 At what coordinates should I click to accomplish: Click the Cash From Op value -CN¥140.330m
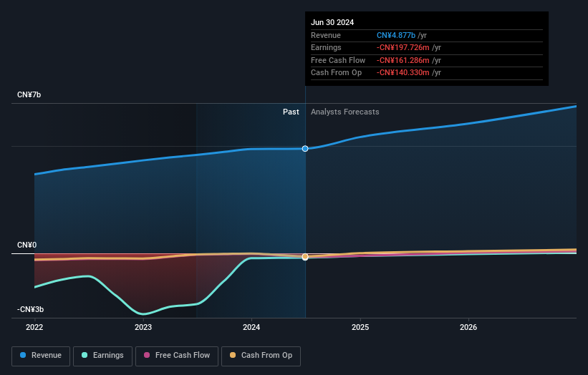click(403, 73)
